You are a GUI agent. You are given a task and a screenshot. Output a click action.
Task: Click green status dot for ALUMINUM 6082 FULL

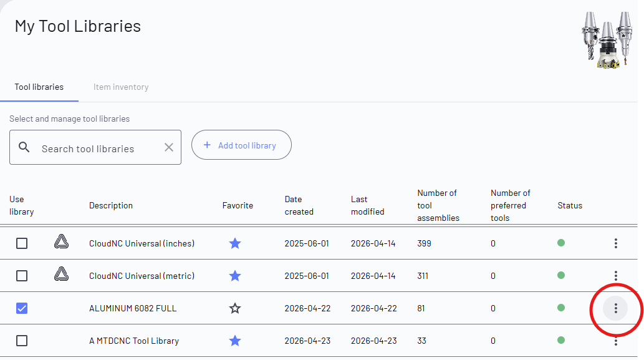[x=561, y=308]
